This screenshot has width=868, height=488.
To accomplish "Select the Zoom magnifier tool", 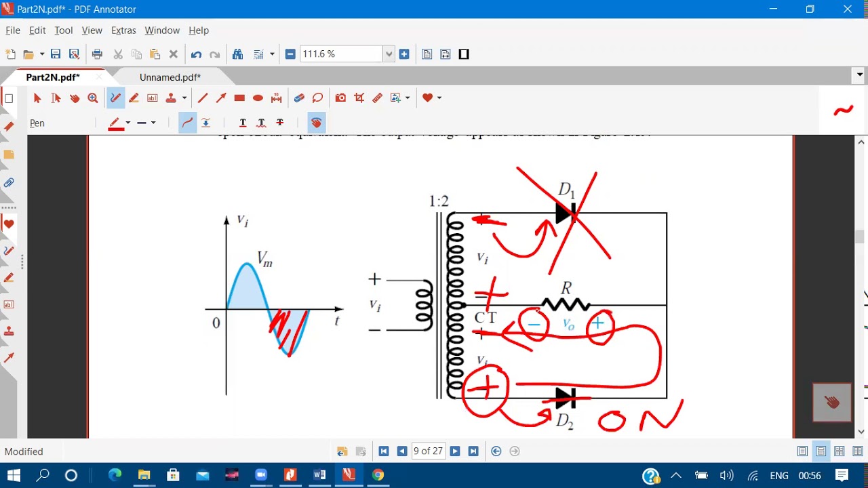I will pos(93,98).
